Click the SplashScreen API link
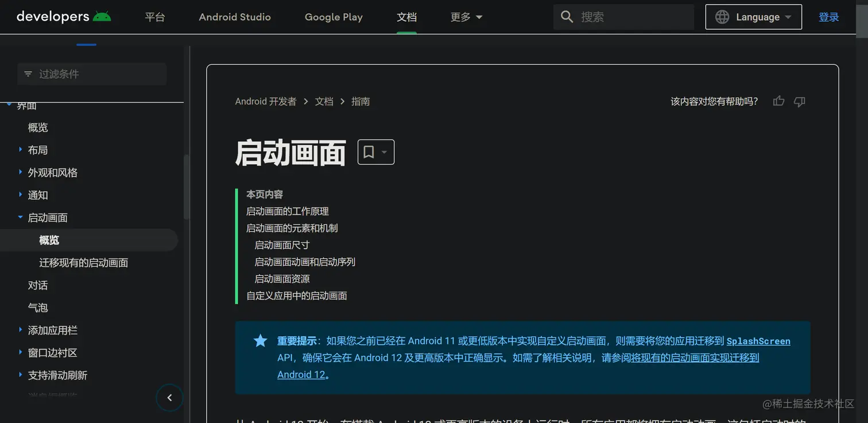The width and height of the screenshot is (868, 423). [758, 341]
